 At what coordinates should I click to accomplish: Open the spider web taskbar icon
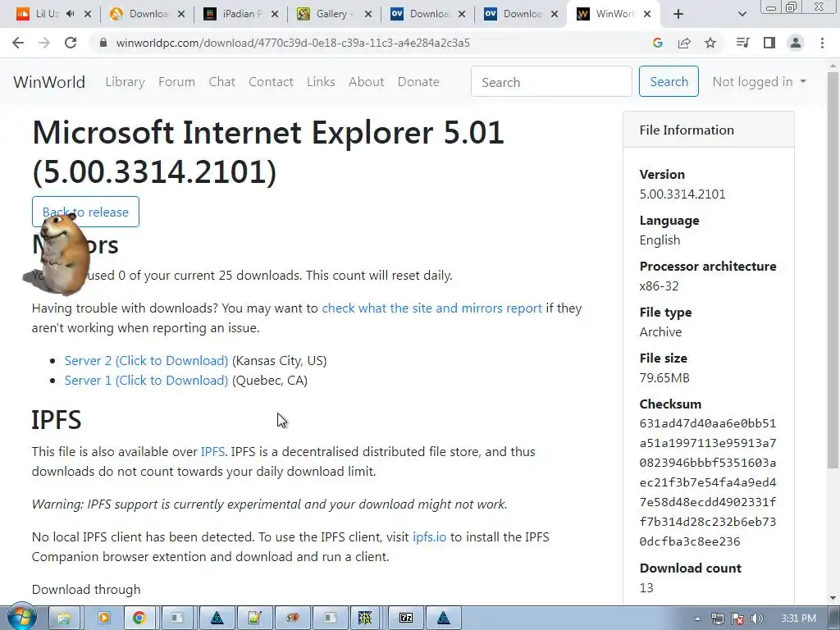365,619
